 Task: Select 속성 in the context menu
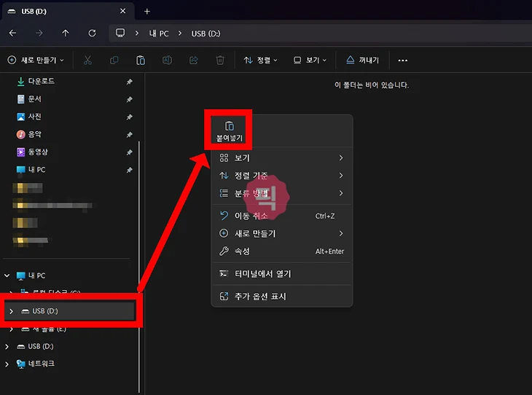(241, 251)
